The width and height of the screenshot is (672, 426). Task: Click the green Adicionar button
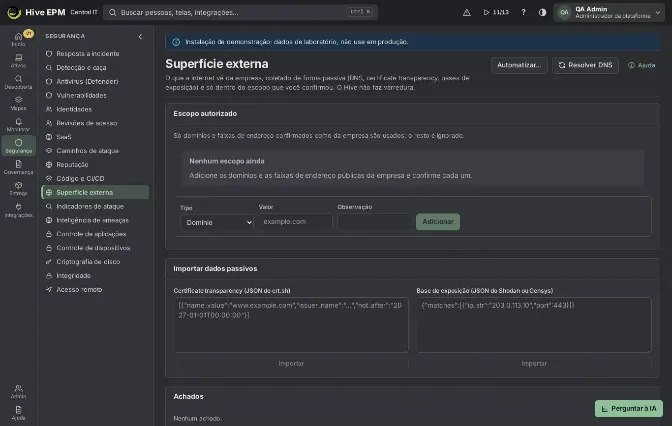[438, 222]
